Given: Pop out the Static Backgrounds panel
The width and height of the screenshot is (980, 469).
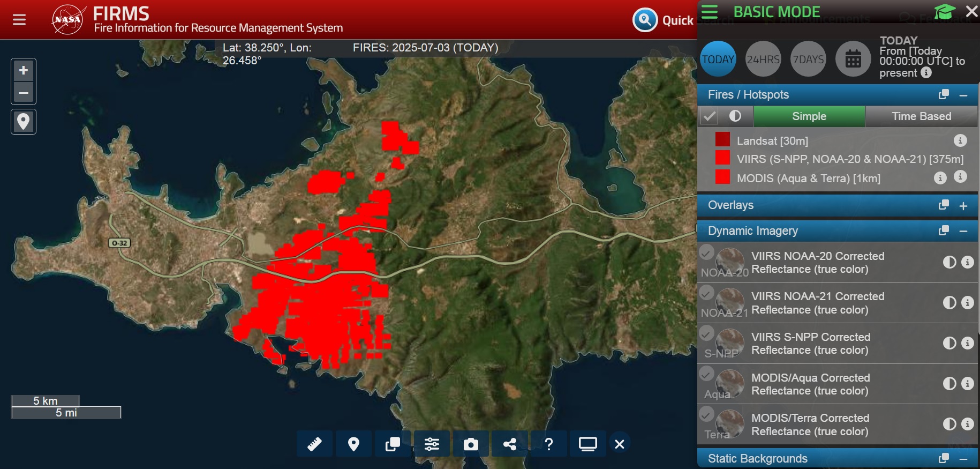Looking at the screenshot, I should (944, 458).
